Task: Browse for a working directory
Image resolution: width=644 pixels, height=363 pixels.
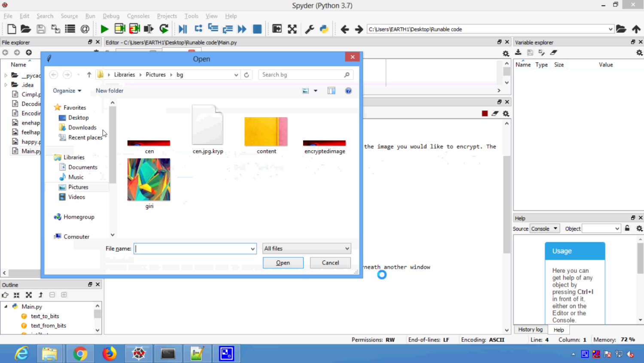Action: (621, 29)
